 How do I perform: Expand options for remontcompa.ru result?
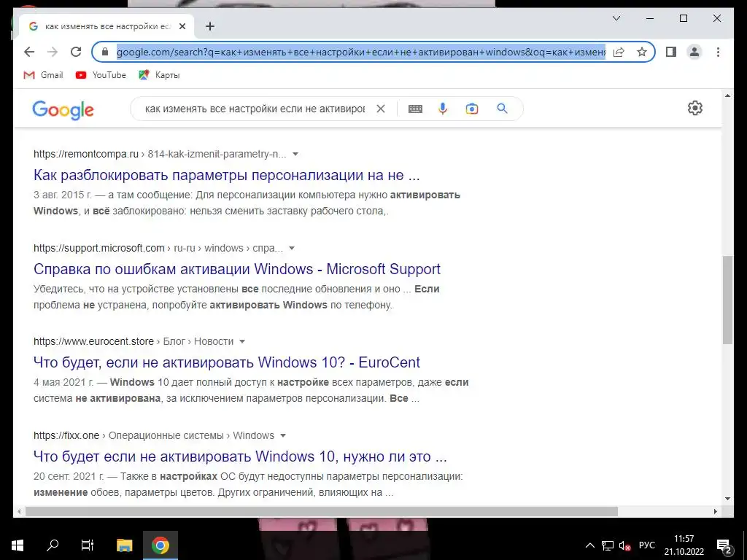pyautogui.click(x=295, y=155)
